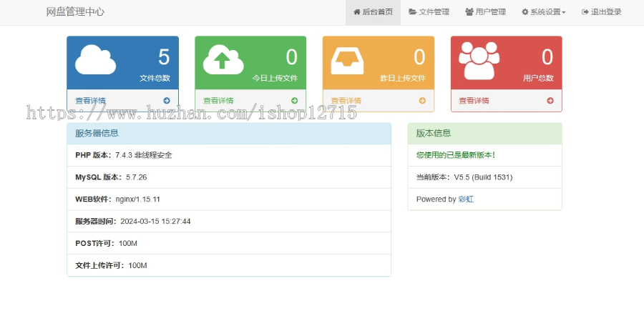
Task: Click the 今日上传文件 label
Action: click(x=275, y=78)
